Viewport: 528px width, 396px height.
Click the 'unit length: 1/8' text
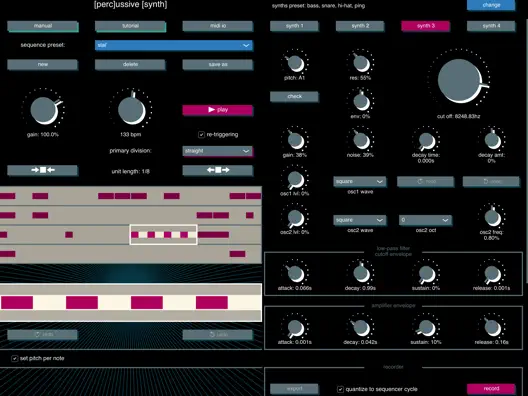point(130,171)
